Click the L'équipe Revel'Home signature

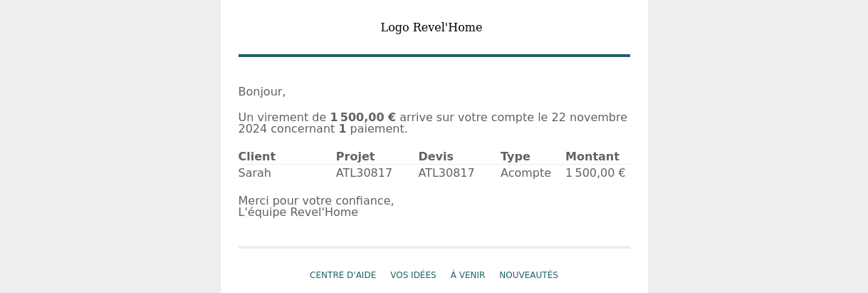[x=298, y=212]
